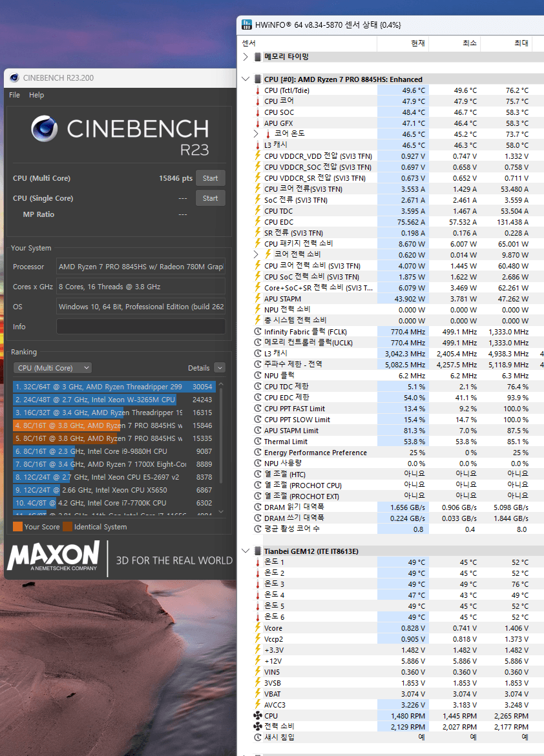
Task: Click the lightning icon beside CPU TDC
Action: [258, 211]
